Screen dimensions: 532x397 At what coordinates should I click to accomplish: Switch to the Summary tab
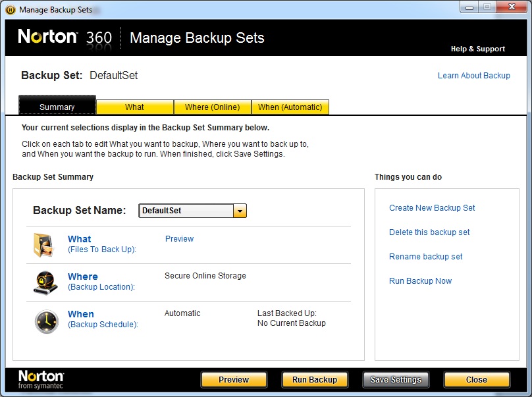57,105
